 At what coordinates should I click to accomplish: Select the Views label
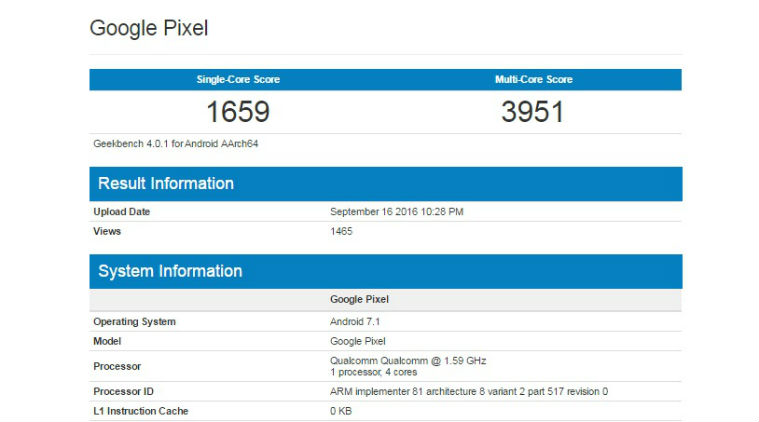coord(107,231)
